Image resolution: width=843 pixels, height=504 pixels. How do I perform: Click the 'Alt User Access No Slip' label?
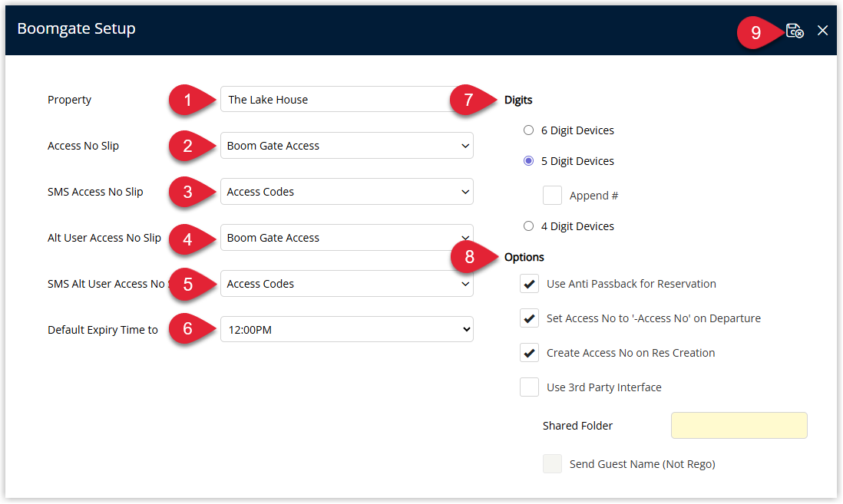pyautogui.click(x=104, y=238)
